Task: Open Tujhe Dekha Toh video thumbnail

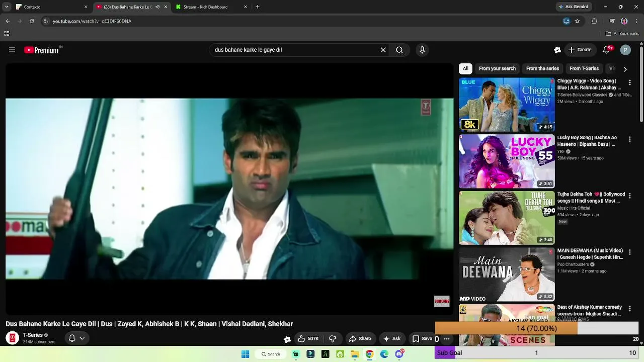Action: 507,218
